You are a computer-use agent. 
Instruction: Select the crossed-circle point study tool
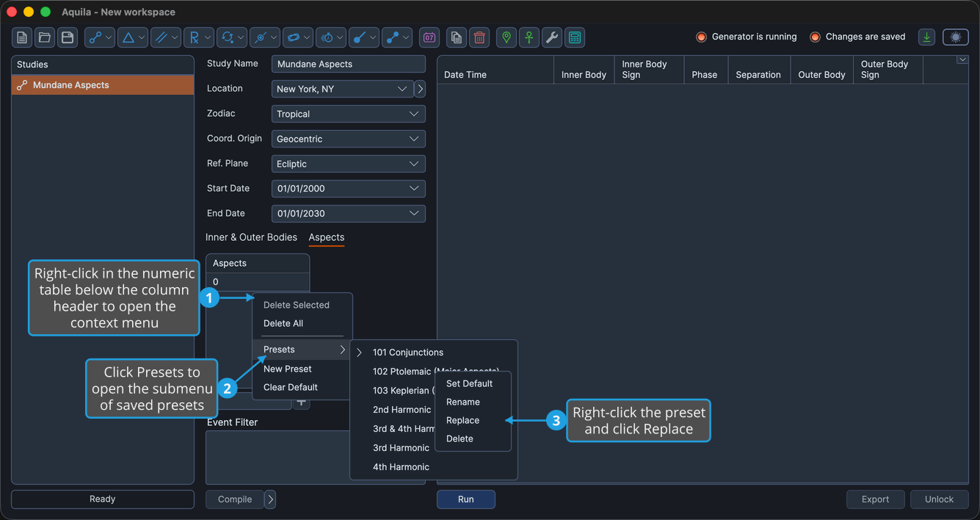265,37
